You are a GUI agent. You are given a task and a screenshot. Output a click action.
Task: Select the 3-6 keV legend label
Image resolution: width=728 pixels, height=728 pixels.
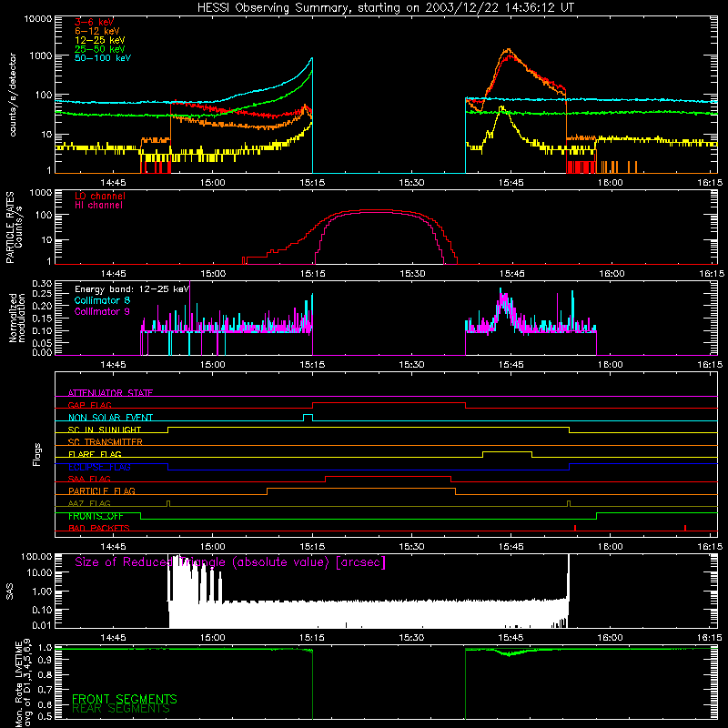95,22
